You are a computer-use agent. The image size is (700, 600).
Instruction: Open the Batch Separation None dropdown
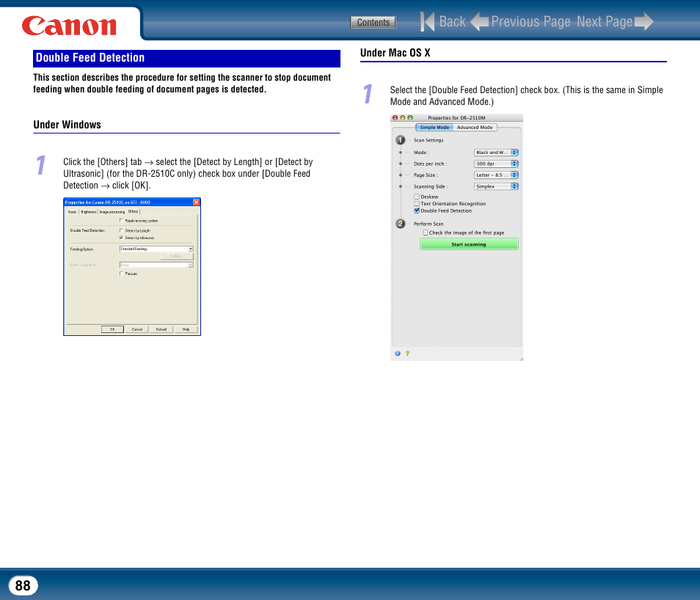point(156,265)
